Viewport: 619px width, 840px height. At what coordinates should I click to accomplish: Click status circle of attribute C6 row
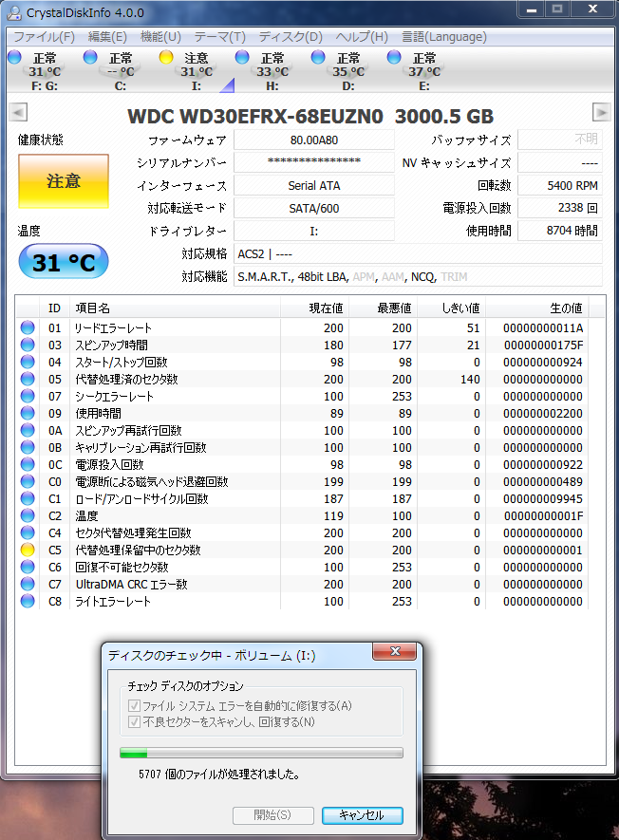[x=28, y=567]
